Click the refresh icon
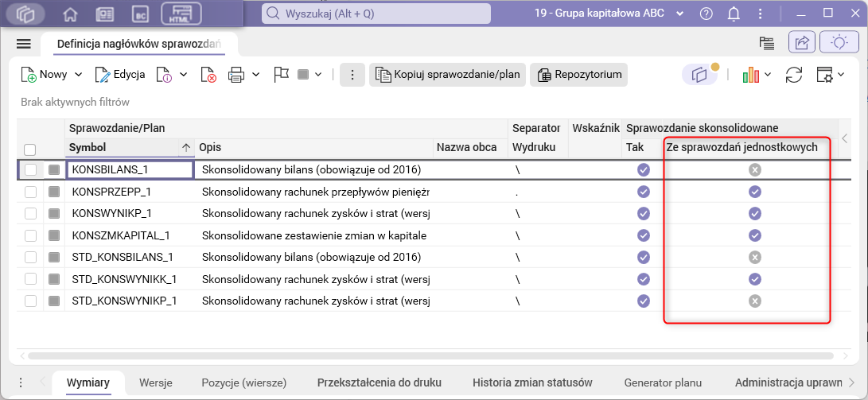This screenshot has height=400, width=868. [x=794, y=75]
